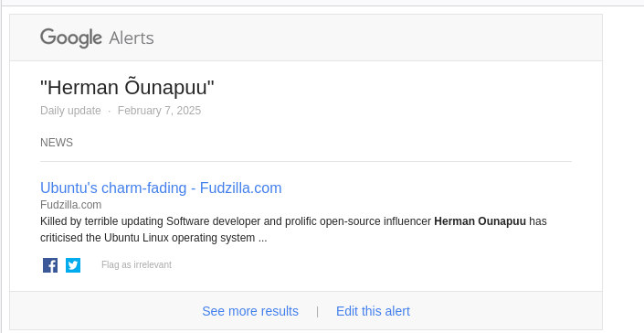
Task: Flag this result as irrelevant
Action: pyautogui.click(x=136, y=264)
